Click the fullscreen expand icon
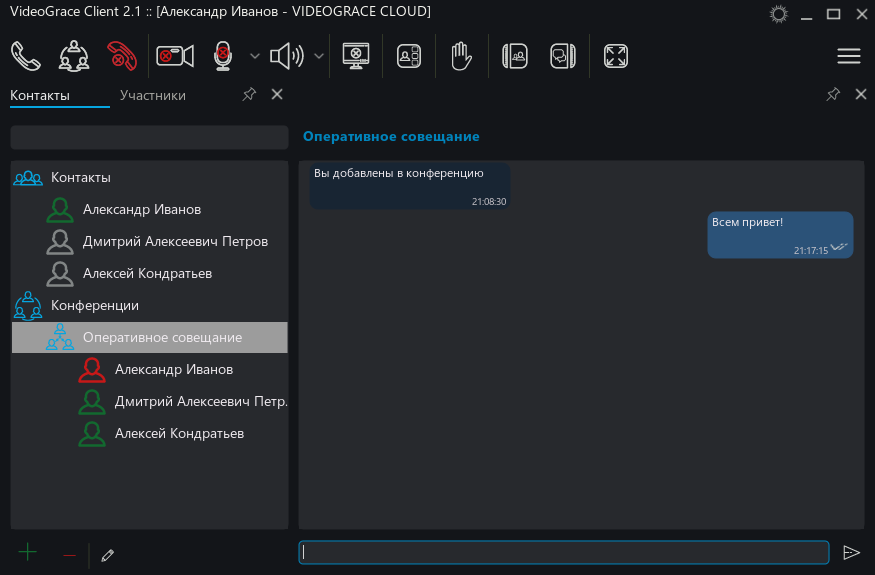The width and height of the screenshot is (875, 575). pyautogui.click(x=616, y=56)
